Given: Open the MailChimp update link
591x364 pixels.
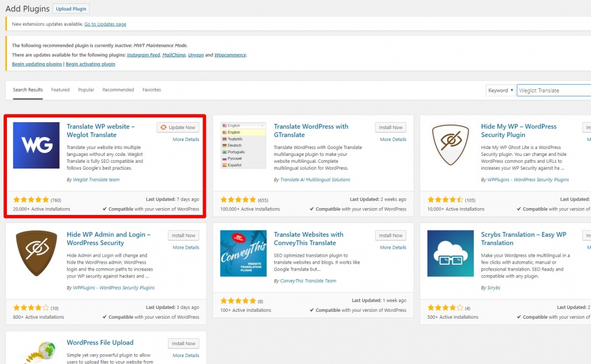Looking at the screenshot, I should tap(174, 55).
